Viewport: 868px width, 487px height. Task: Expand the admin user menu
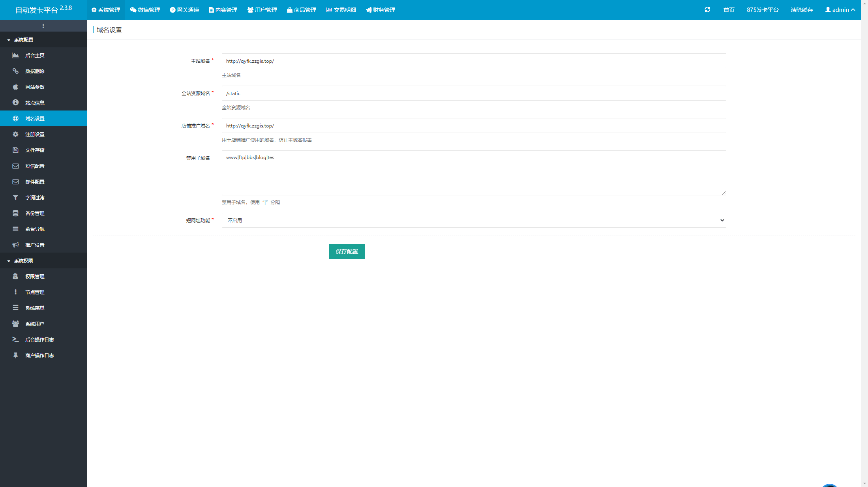click(x=840, y=9)
